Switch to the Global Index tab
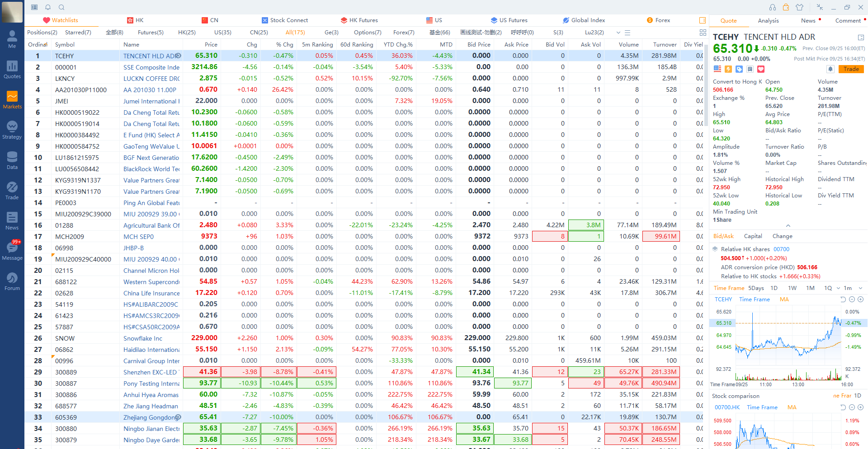Image resolution: width=868 pixels, height=449 pixels. point(584,20)
